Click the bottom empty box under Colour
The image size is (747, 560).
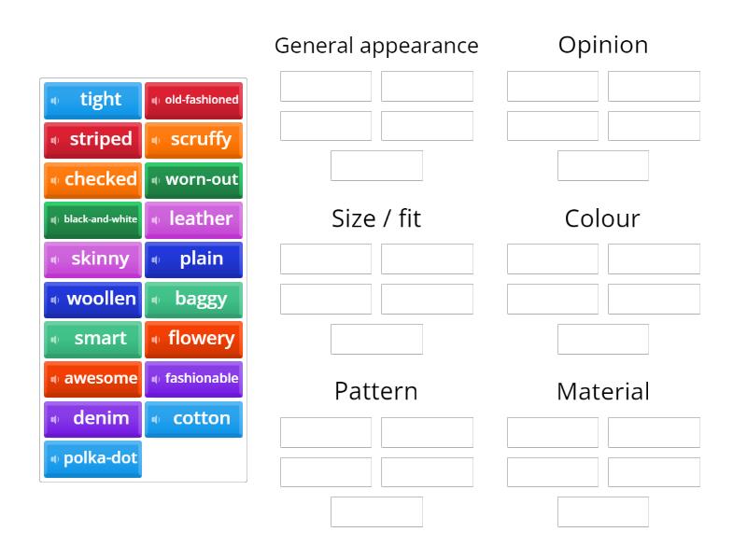pyautogui.click(x=602, y=339)
